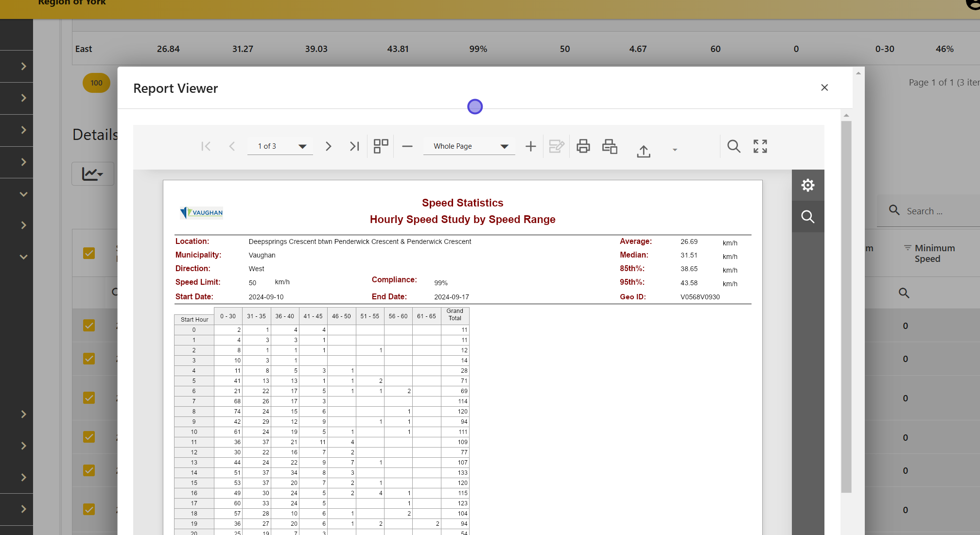Expand export format options arrow
Screen dimensions: 980x535
675,150
